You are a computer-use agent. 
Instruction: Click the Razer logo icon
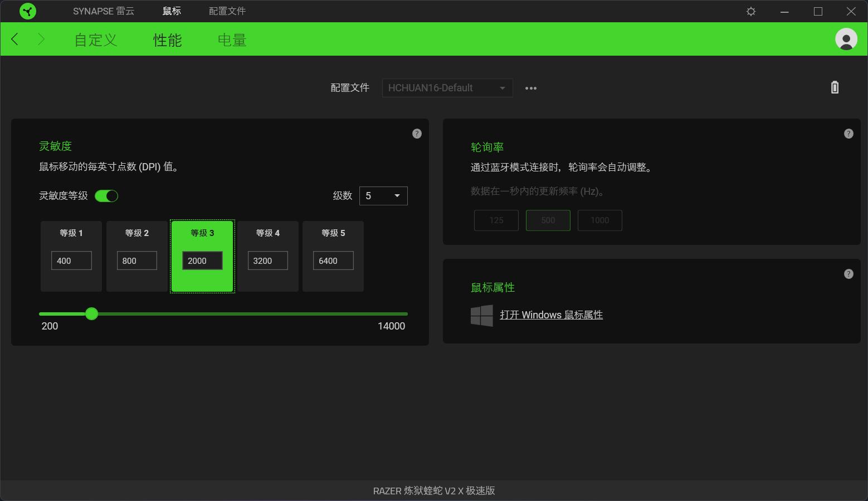coord(27,11)
